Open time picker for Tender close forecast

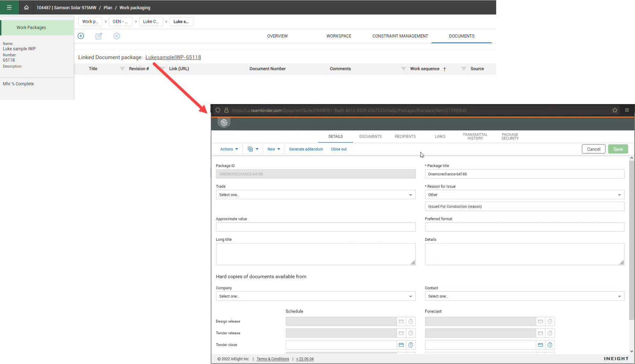[550, 345]
